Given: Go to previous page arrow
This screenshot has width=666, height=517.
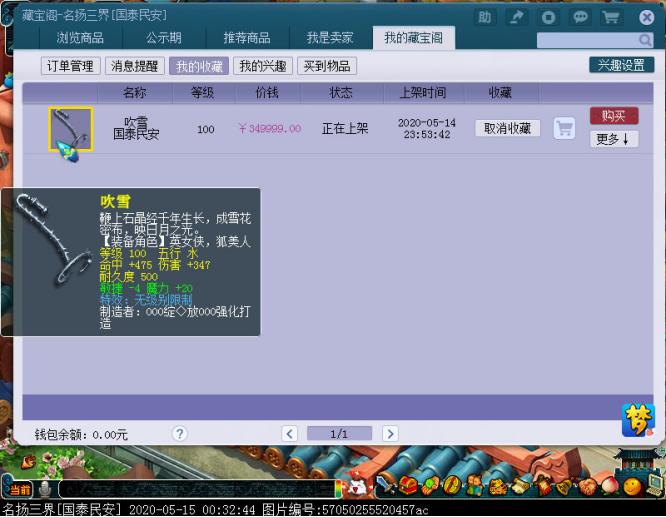Looking at the screenshot, I should coord(290,433).
